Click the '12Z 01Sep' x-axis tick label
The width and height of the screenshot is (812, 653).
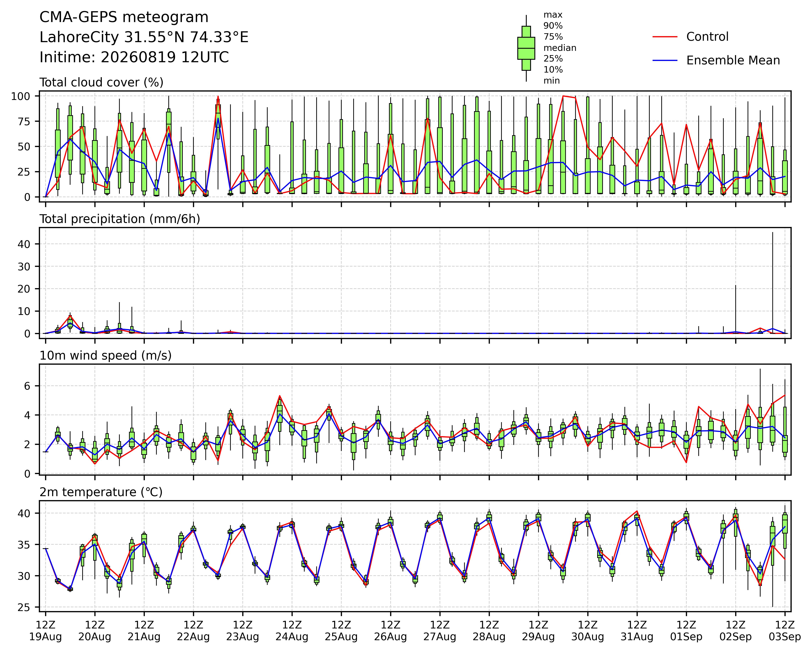coord(686,631)
